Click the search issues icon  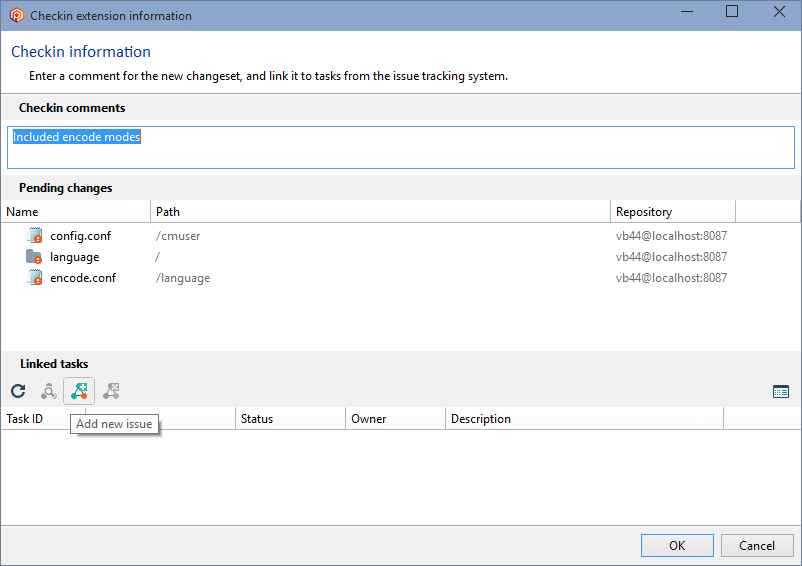coord(49,391)
